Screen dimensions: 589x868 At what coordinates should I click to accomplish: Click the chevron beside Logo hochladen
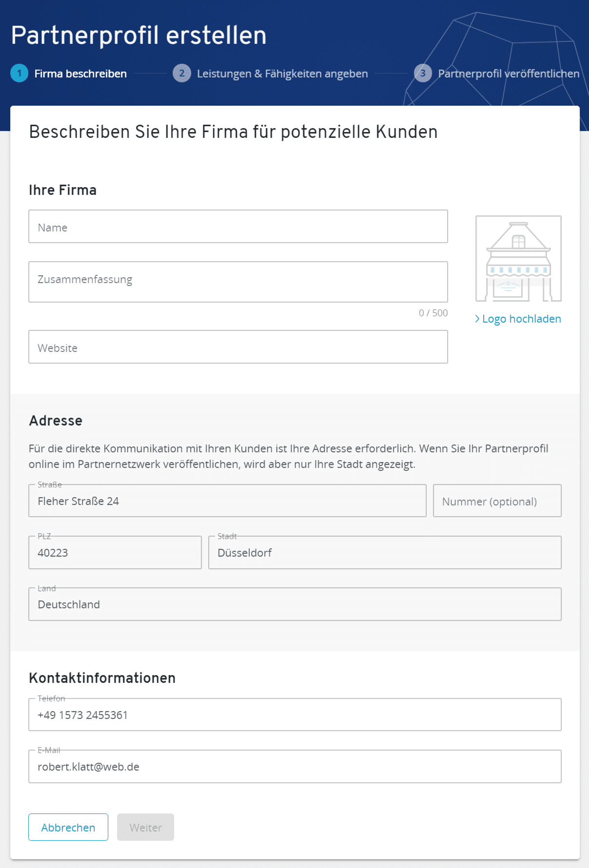[x=477, y=319]
